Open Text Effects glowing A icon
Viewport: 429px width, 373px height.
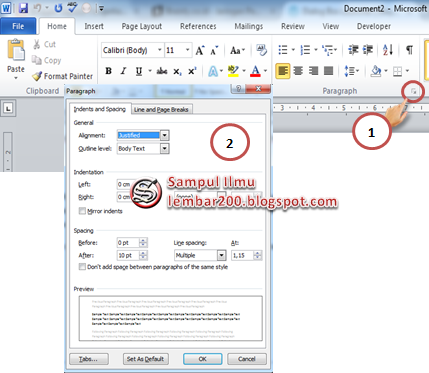point(213,71)
